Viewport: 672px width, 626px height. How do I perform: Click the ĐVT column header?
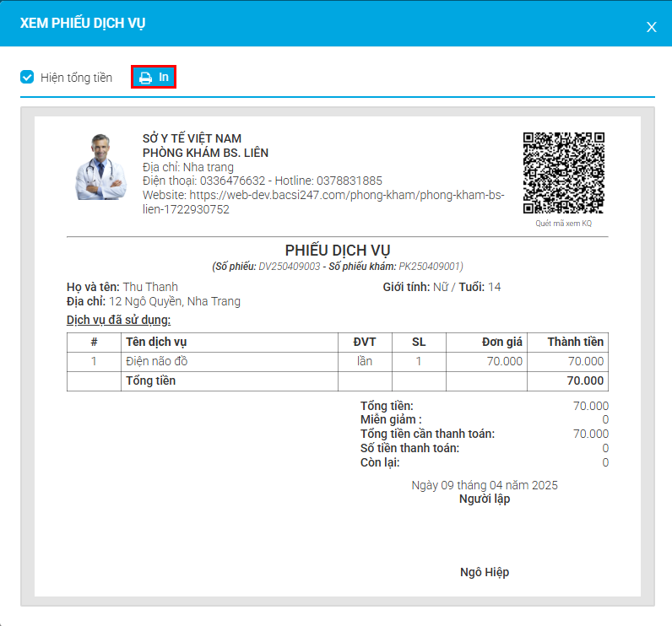(x=365, y=343)
